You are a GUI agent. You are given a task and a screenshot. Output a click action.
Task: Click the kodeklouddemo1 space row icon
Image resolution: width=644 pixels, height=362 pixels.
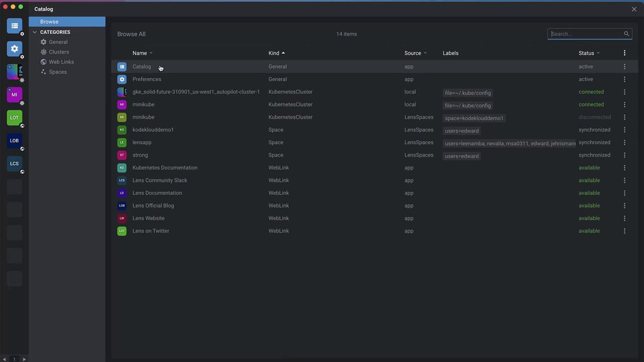pyautogui.click(x=122, y=130)
